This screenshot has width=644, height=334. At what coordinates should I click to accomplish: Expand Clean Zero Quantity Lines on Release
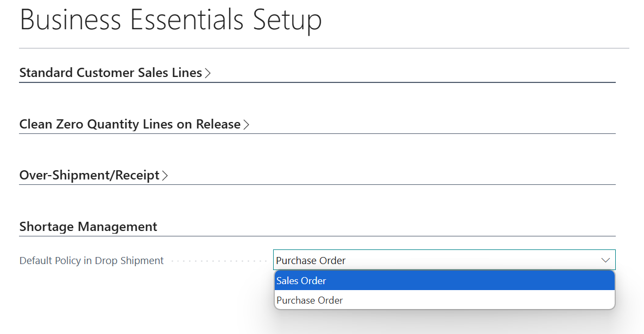[x=134, y=124]
